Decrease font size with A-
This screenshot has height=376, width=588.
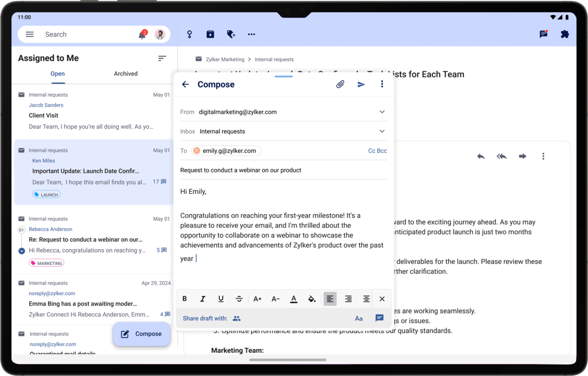click(276, 299)
